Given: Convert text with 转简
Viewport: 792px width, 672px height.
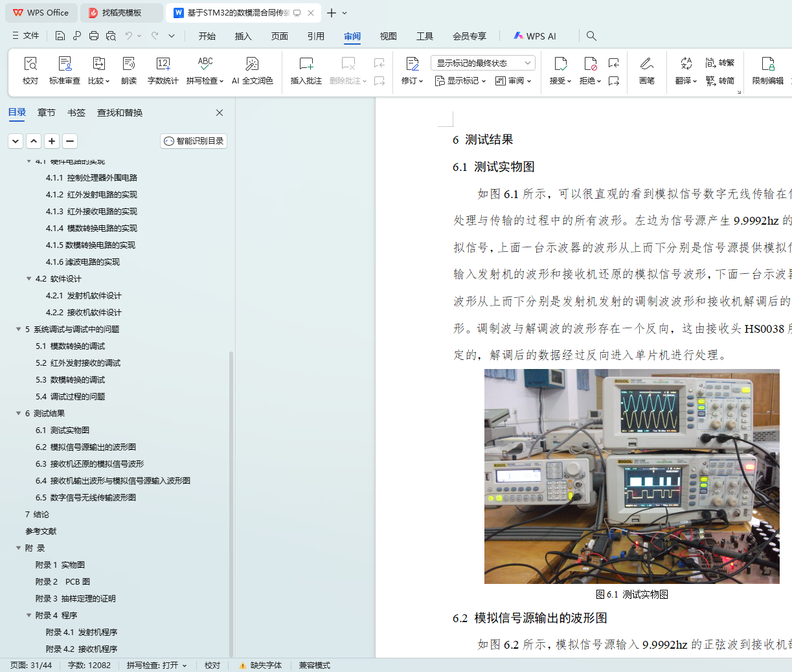Looking at the screenshot, I should tap(720, 81).
